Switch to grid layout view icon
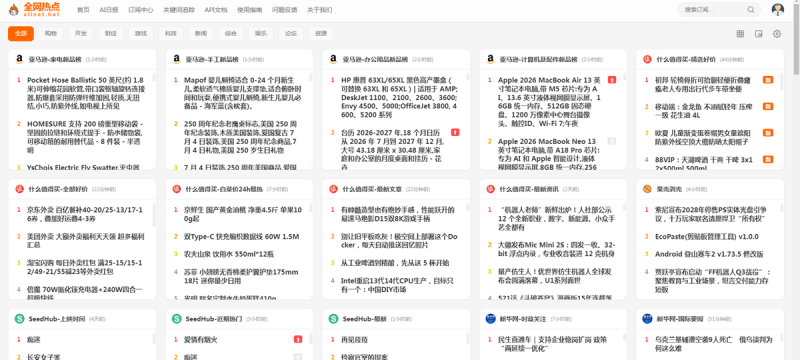Viewport: 800px width, 360px height. 740,34
